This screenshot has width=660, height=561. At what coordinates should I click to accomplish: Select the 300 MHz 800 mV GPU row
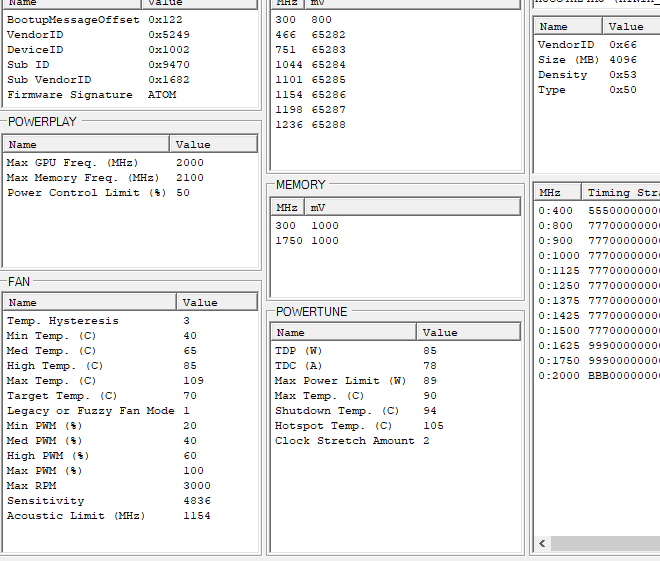click(x=396, y=20)
